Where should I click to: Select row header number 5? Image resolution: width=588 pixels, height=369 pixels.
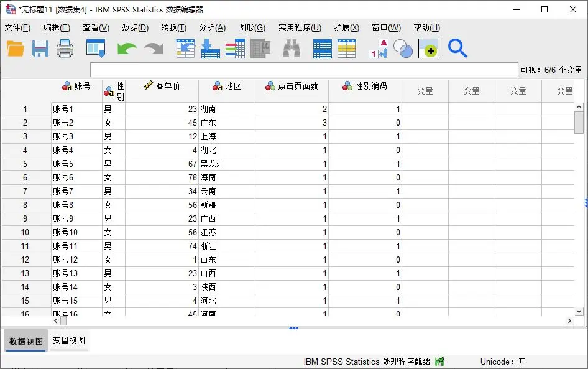click(25, 164)
